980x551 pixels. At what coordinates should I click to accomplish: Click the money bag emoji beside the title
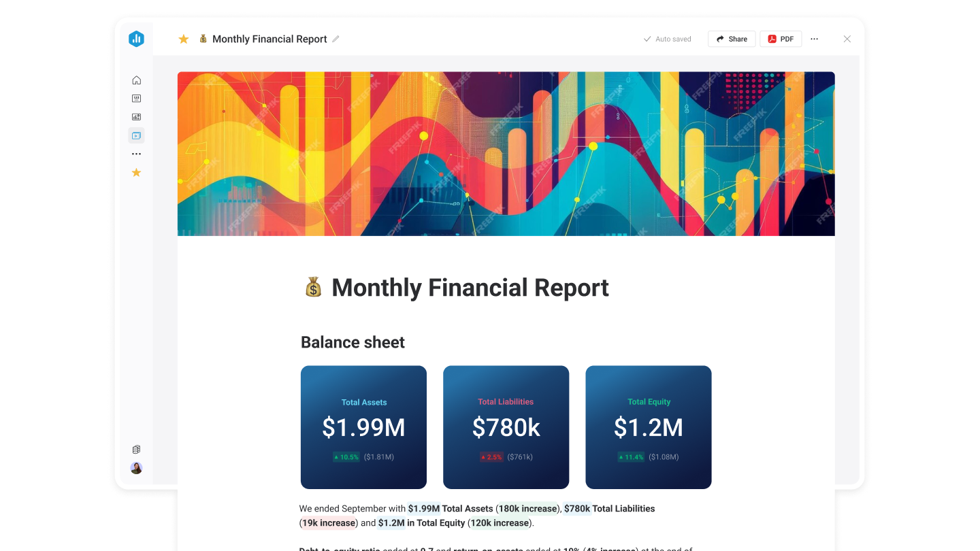pyautogui.click(x=203, y=39)
